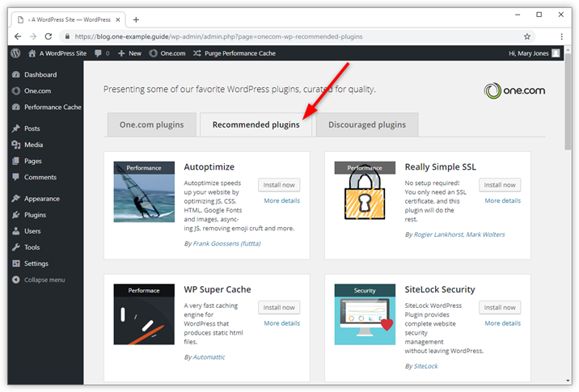Open Dashboard menu item

(40, 74)
